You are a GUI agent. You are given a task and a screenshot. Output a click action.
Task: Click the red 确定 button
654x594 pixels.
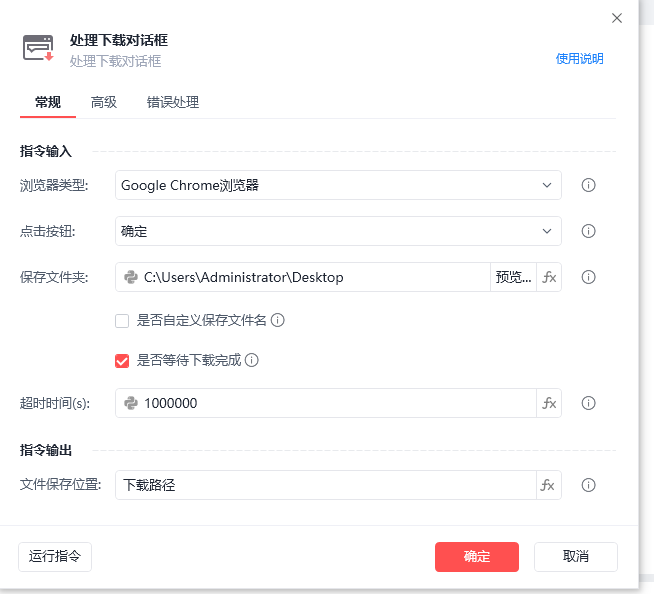(x=477, y=556)
